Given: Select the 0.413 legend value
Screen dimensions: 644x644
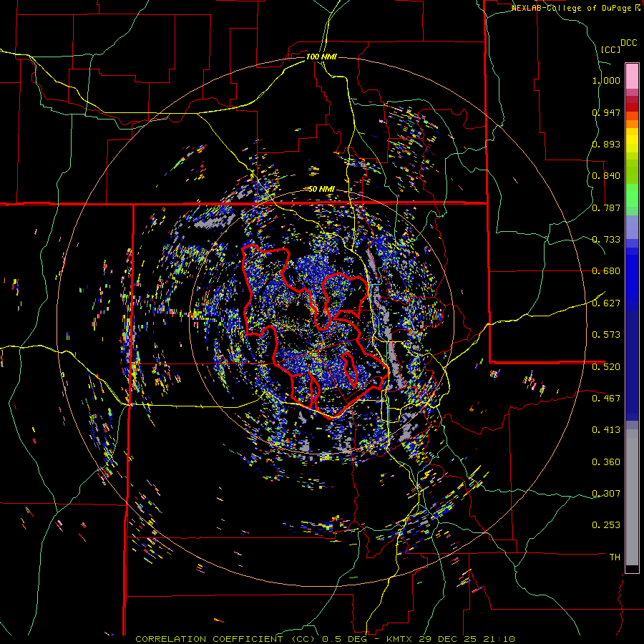Looking at the screenshot, I should pyautogui.click(x=606, y=430).
